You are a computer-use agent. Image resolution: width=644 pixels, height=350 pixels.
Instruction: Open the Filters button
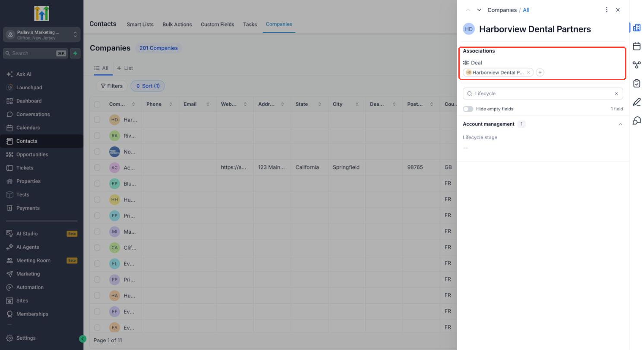coord(111,86)
